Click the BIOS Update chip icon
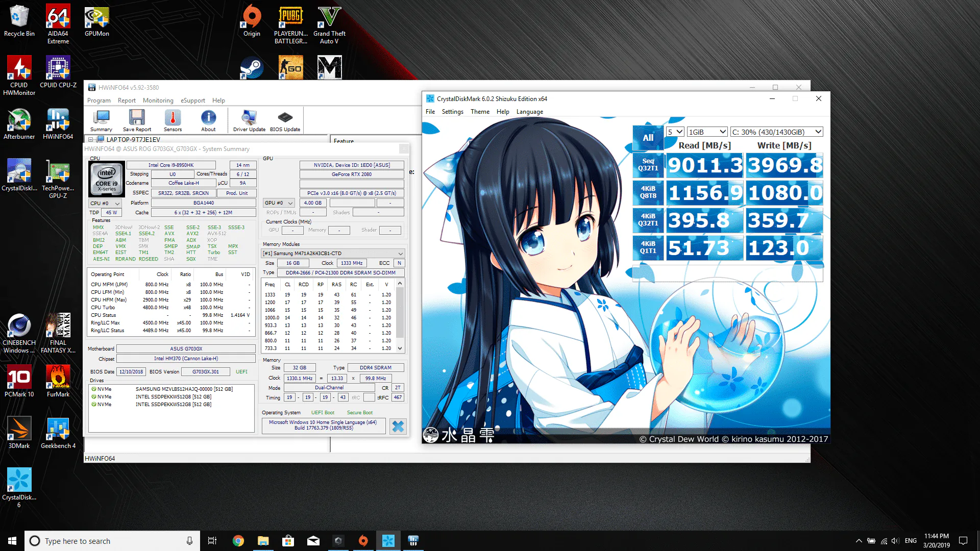This screenshot has height=551, width=980. tap(285, 120)
